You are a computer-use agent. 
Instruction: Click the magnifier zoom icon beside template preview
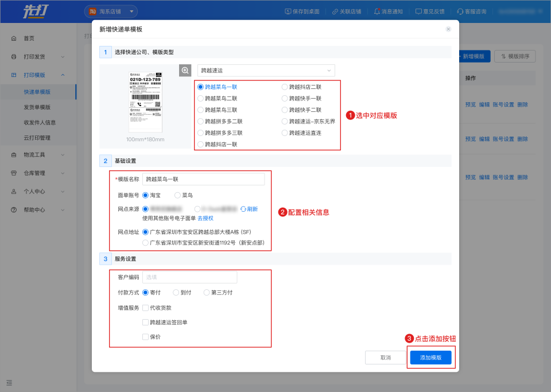[185, 70]
